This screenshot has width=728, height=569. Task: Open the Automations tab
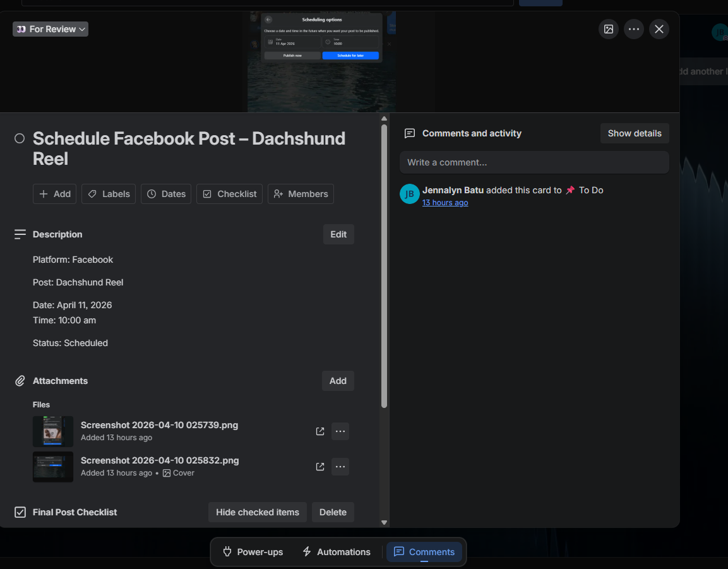pyautogui.click(x=337, y=553)
